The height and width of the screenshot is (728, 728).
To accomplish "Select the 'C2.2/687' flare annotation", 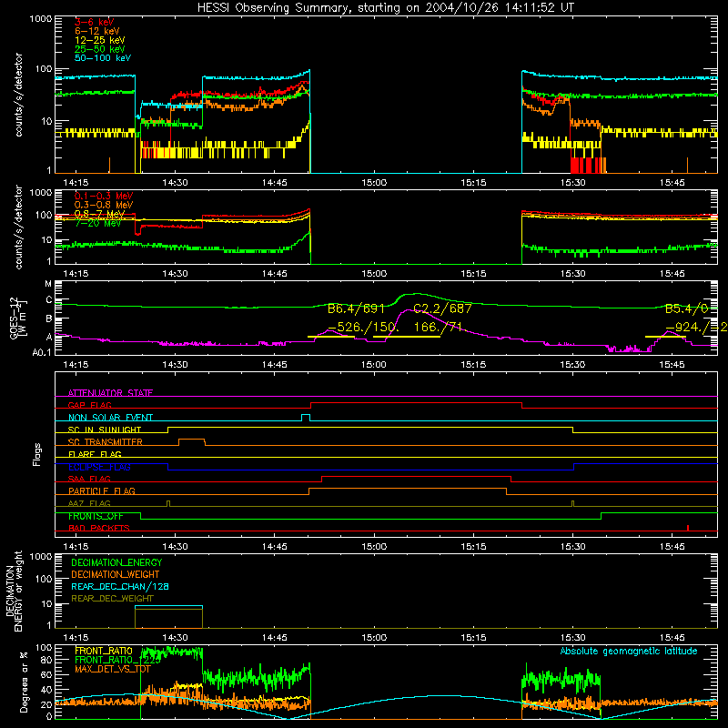I will tap(442, 308).
